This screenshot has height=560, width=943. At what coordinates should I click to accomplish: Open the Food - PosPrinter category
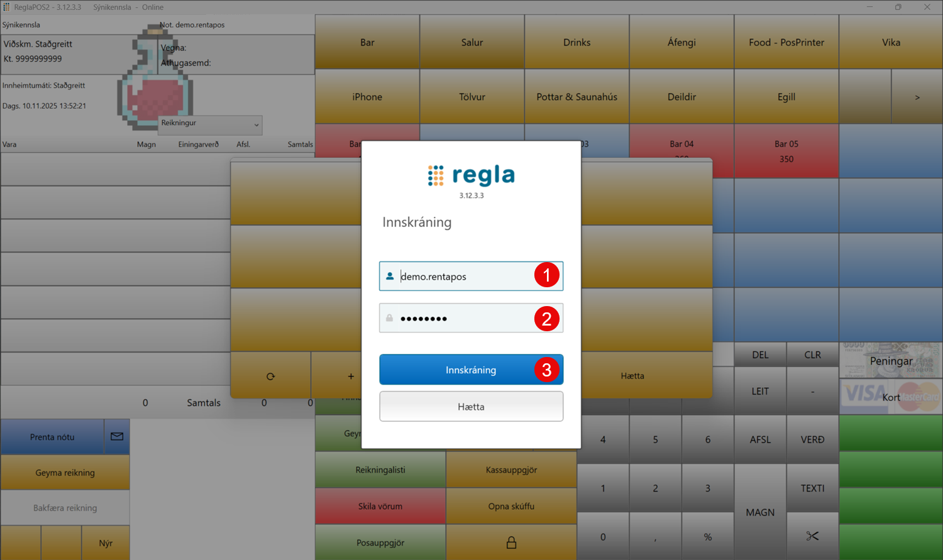pyautogui.click(x=786, y=42)
